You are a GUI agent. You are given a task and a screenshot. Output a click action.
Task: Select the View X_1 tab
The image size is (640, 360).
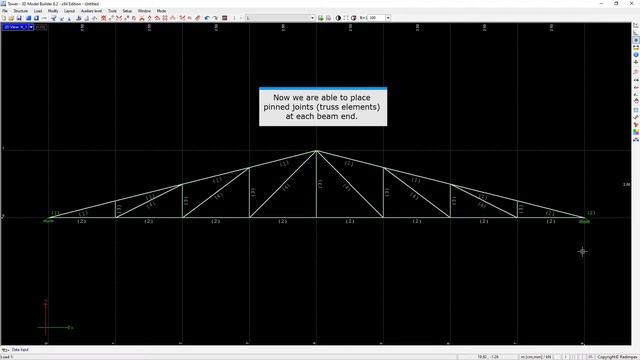click(16, 27)
